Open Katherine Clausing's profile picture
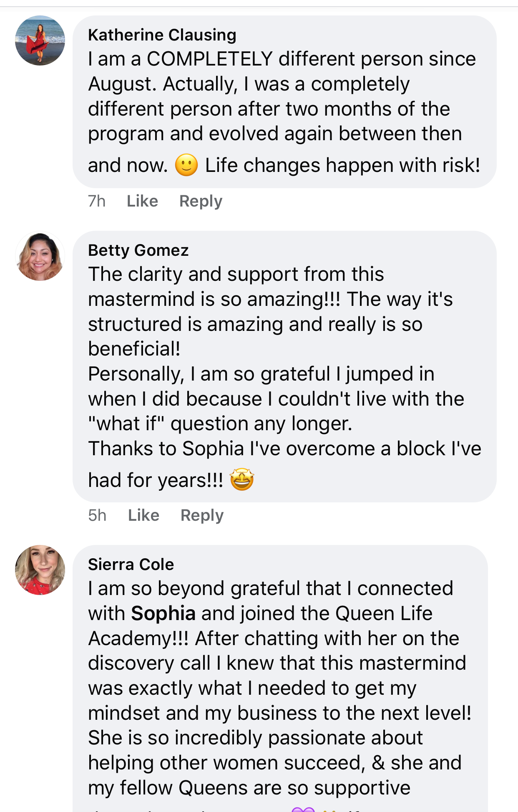The width and height of the screenshot is (518, 812). coord(40,40)
